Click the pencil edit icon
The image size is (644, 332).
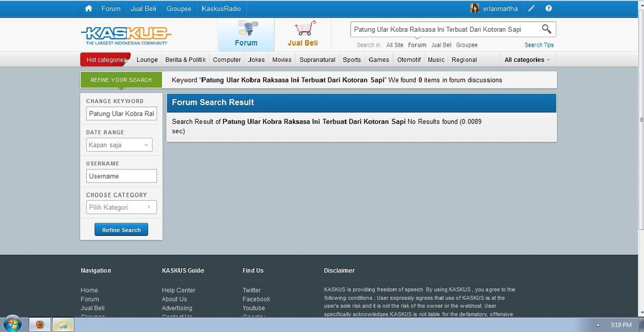(x=531, y=9)
